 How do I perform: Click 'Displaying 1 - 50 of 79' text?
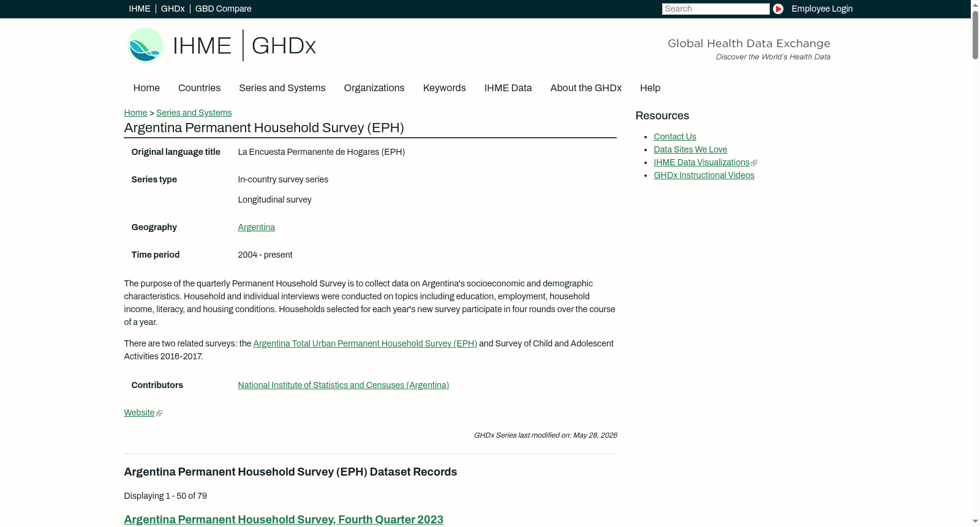click(165, 496)
